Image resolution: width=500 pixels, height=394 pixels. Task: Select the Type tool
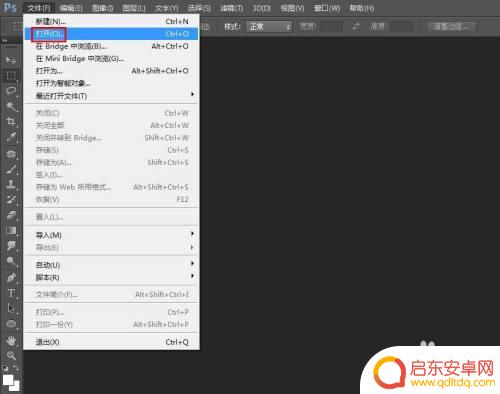(x=11, y=293)
